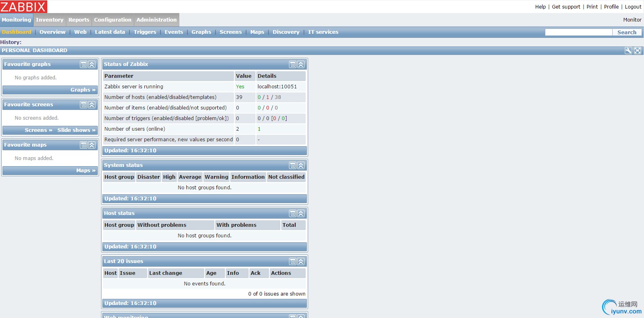Toggle fullscreen mode icon on dashboard

coord(637,50)
